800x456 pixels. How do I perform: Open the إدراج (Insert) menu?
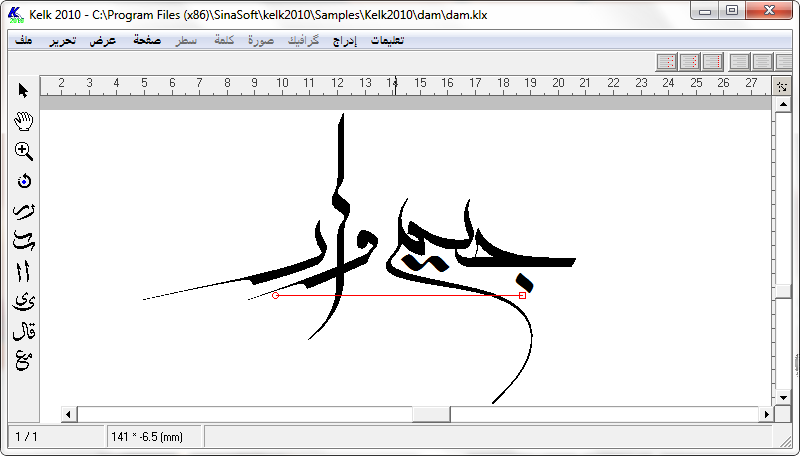pos(343,41)
